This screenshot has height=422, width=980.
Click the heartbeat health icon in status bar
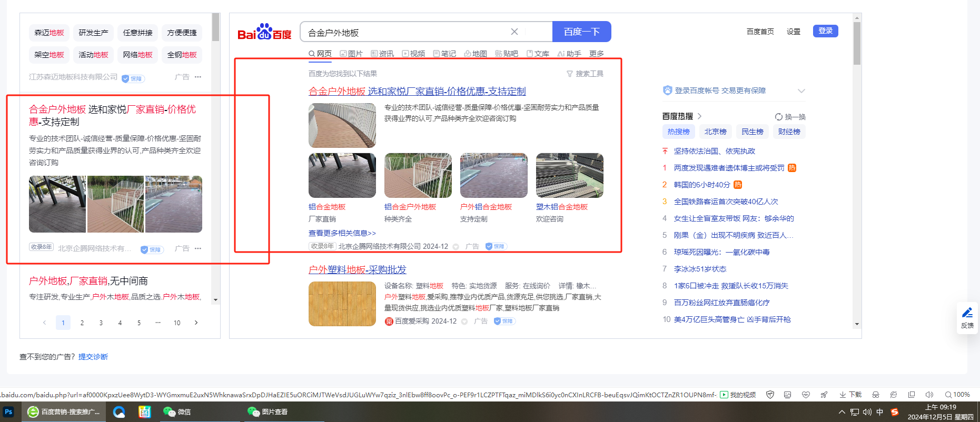(806, 395)
